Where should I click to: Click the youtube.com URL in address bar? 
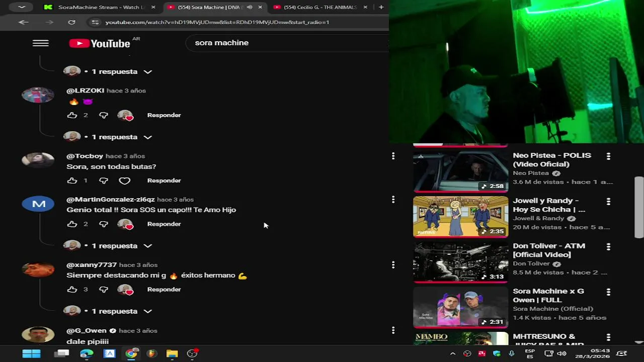pyautogui.click(x=217, y=22)
